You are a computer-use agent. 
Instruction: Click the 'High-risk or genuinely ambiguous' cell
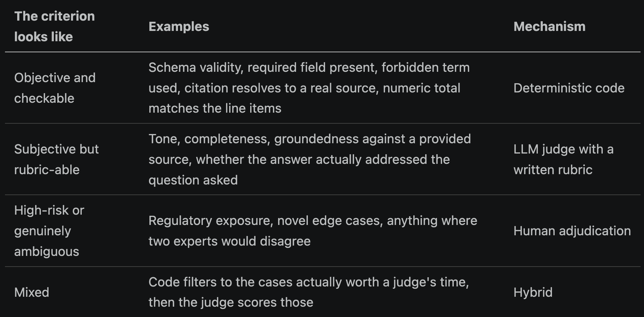(49, 231)
